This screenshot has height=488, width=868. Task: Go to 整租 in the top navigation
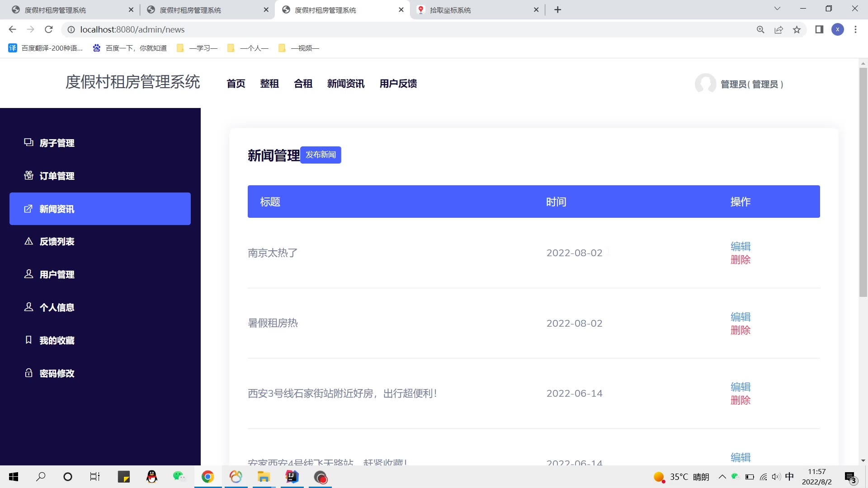point(269,84)
